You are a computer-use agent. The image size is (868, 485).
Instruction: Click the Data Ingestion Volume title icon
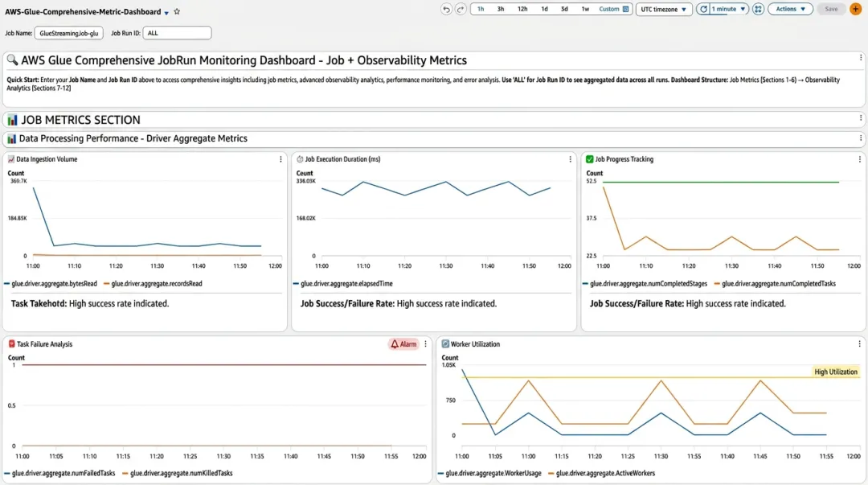11,159
